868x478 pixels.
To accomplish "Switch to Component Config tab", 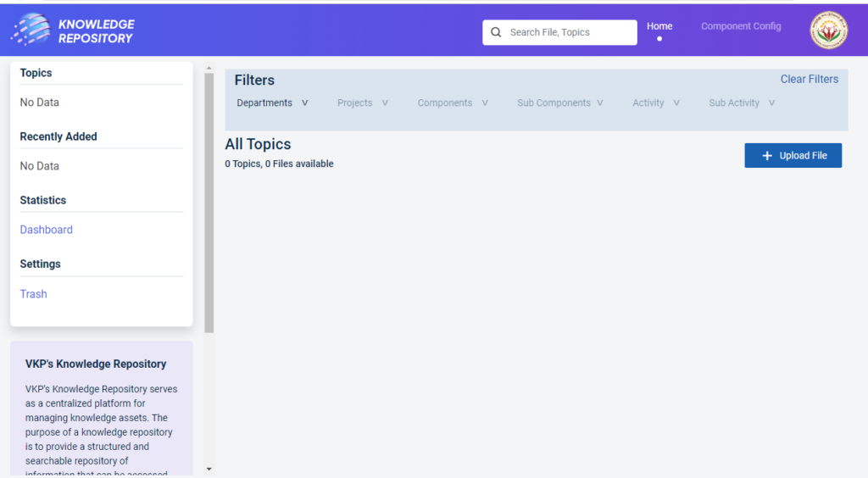I will coord(741,26).
